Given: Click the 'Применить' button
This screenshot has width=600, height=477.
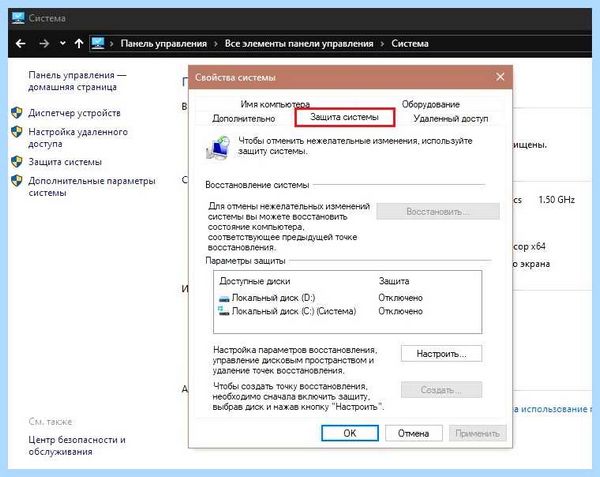Looking at the screenshot, I should (x=478, y=433).
